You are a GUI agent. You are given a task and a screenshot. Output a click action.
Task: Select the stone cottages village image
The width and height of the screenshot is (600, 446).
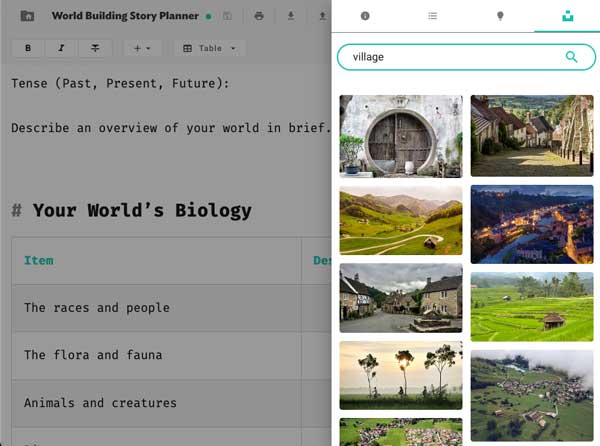click(401, 298)
